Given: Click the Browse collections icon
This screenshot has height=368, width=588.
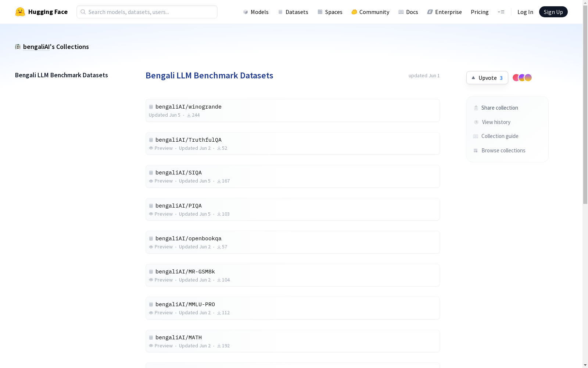Looking at the screenshot, I should (x=476, y=151).
